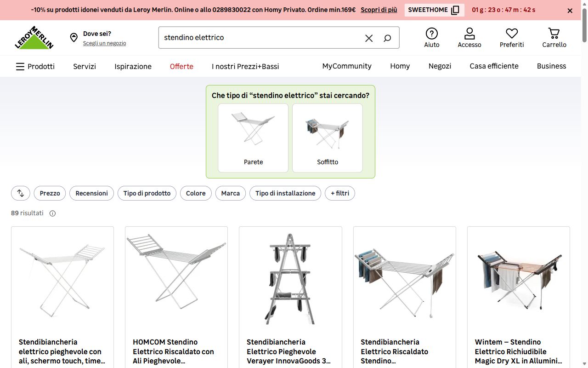Screen dimensions: 588x368
Task: Expand the Tipo di prodotto filter
Action: pyautogui.click(x=147, y=193)
